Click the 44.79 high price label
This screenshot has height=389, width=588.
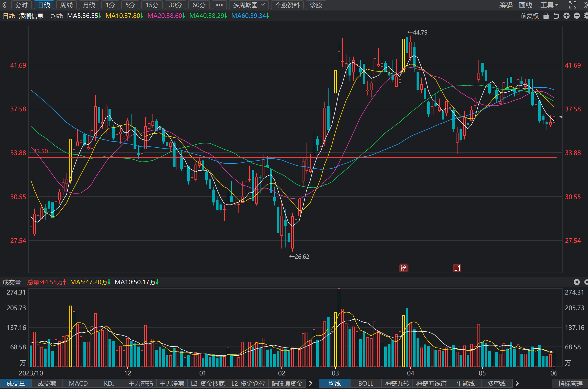click(x=418, y=33)
